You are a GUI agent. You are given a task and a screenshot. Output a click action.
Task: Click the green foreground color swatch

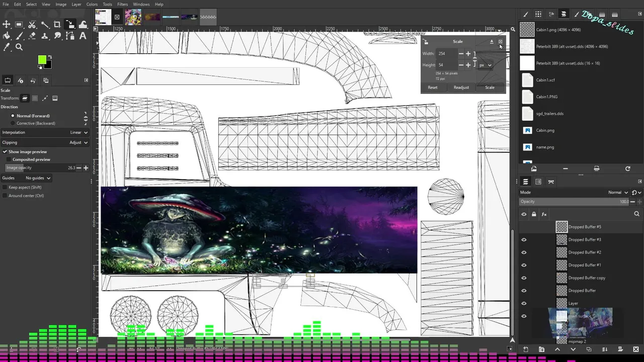pyautogui.click(x=42, y=60)
